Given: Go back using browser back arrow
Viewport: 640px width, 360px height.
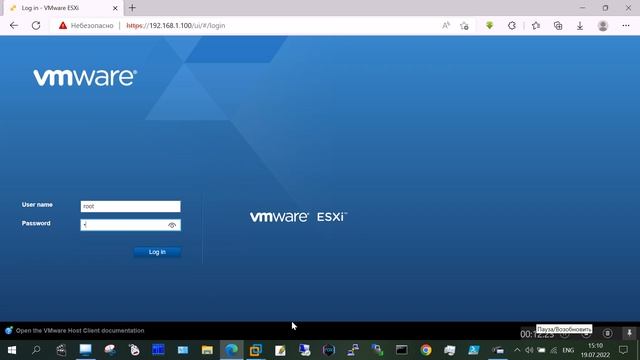Looking at the screenshot, I should [x=14, y=25].
